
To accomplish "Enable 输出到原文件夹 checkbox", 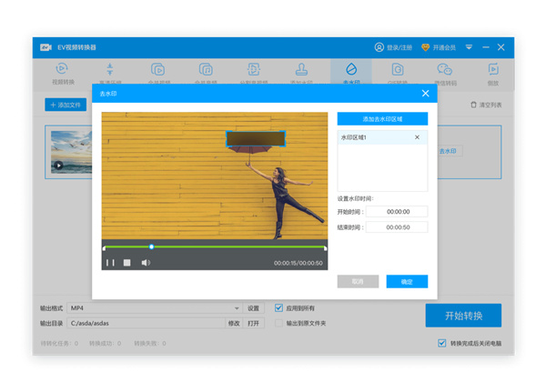I will point(279,323).
